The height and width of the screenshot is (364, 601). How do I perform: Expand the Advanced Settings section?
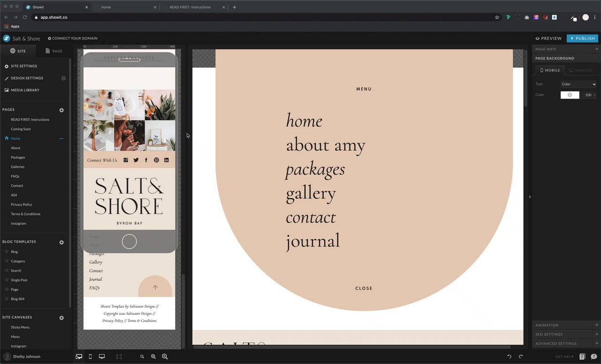(566, 343)
